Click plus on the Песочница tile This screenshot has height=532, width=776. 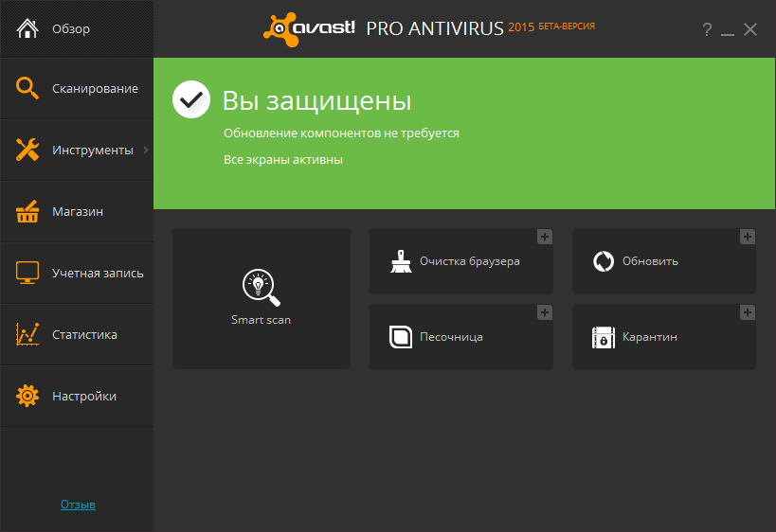pos(545,312)
